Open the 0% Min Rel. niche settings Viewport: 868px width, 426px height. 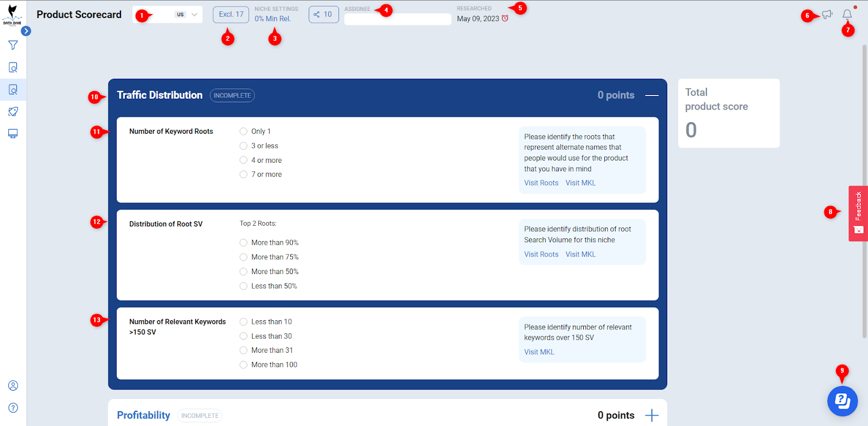273,18
